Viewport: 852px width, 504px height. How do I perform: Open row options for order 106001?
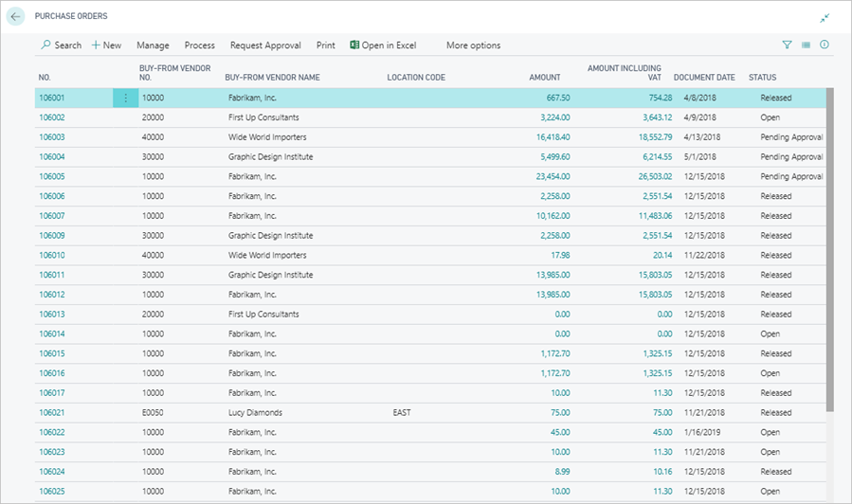click(x=125, y=98)
